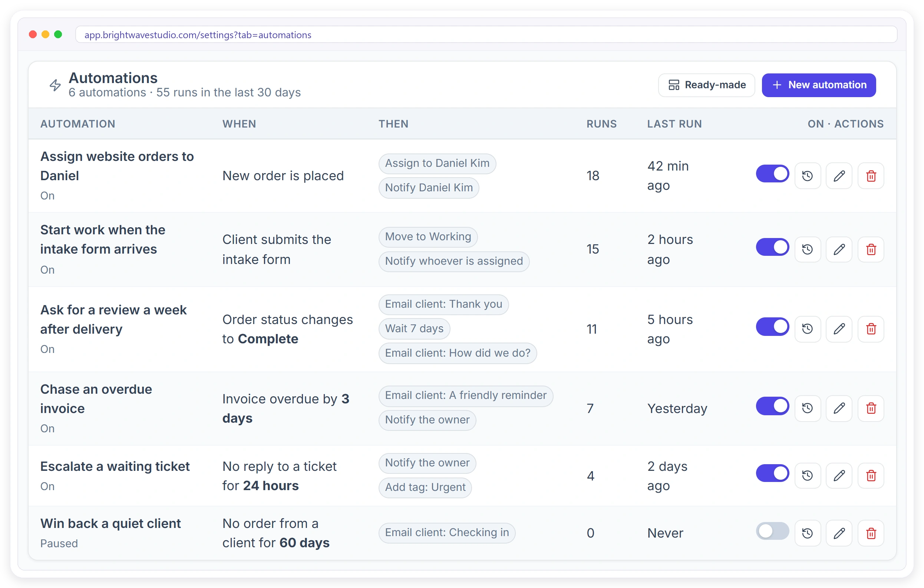Edit the Win back a quiet client automation
The image size is (924, 588).
839,533
